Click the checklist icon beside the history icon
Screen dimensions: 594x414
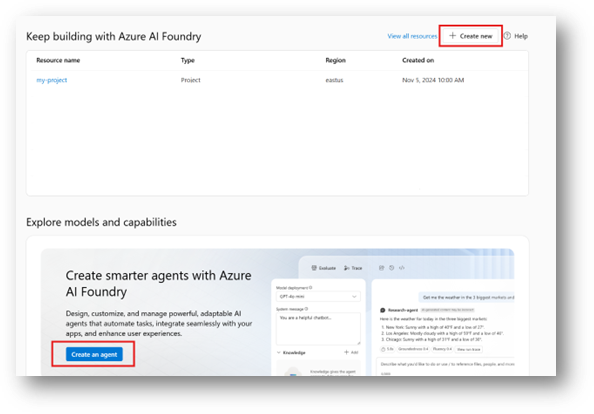tap(381, 268)
